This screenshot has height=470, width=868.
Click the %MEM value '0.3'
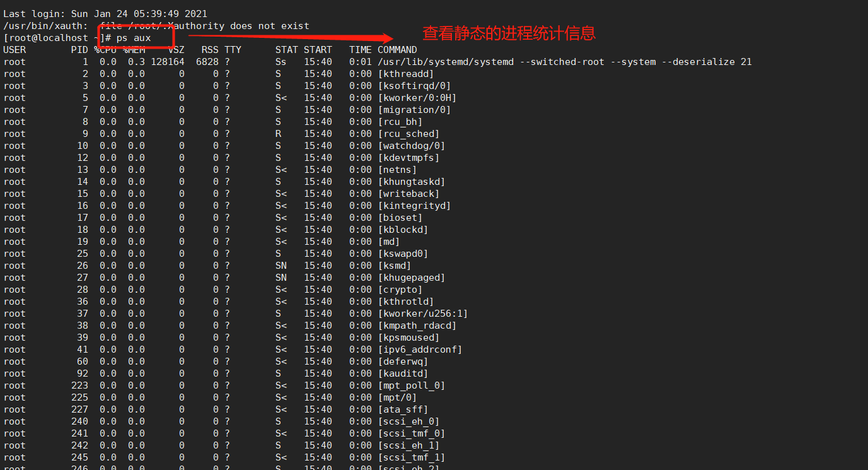pos(137,62)
